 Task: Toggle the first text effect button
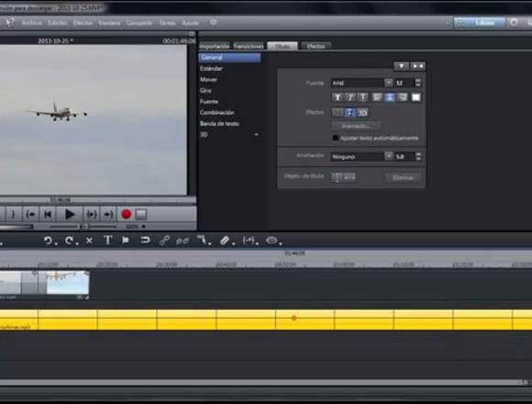(338, 113)
